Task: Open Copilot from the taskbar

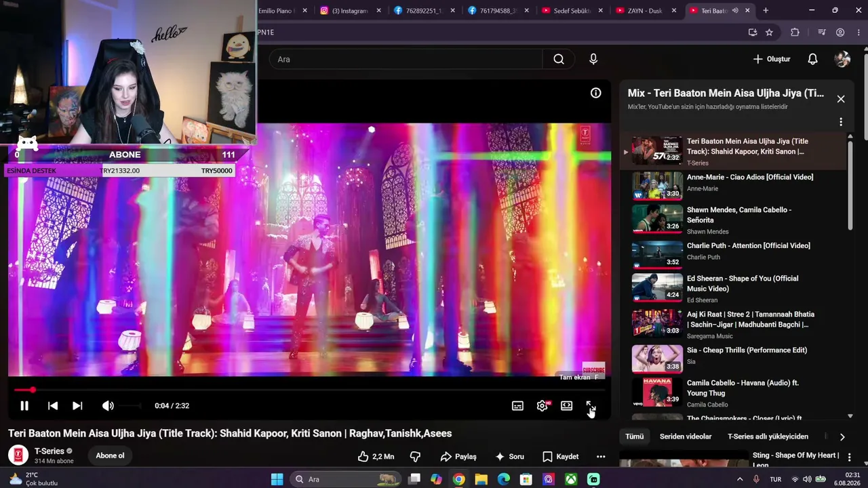Action: [436, 479]
